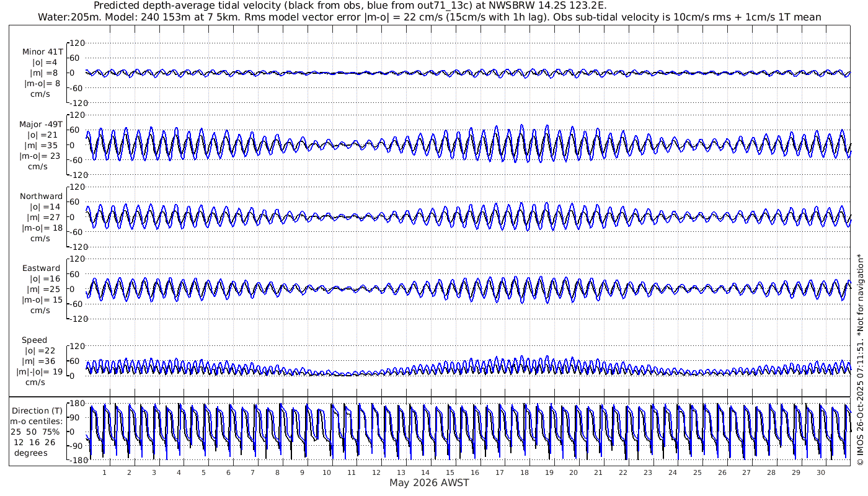Click the '|m| =8' value for Minor
This screenshot has height=496, width=868.
click(x=45, y=73)
